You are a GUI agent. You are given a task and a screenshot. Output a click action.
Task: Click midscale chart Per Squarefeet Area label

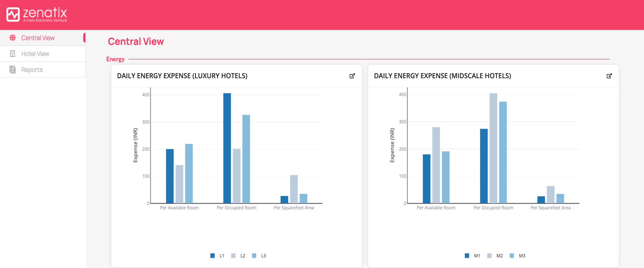click(551, 208)
